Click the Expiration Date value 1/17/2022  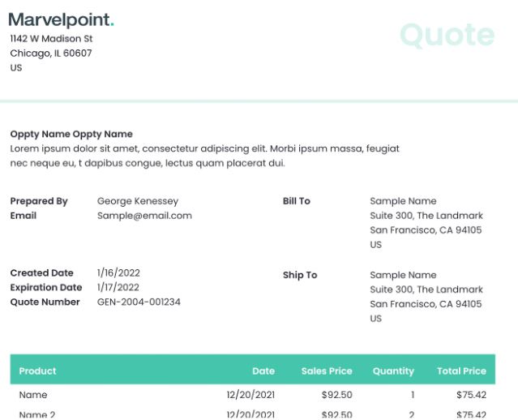(x=118, y=288)
